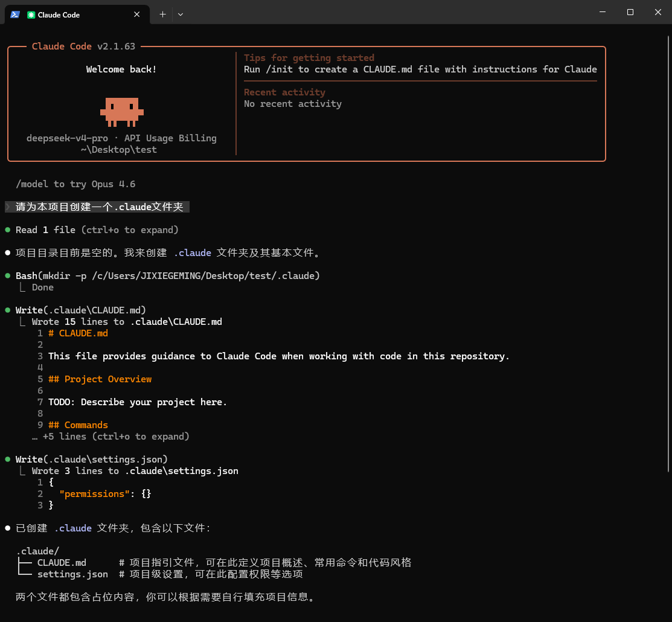Click the Write(.claude\CLAUDE.md) line
The height and width of the screenshot is (622, 672).
tap(80, 310)
